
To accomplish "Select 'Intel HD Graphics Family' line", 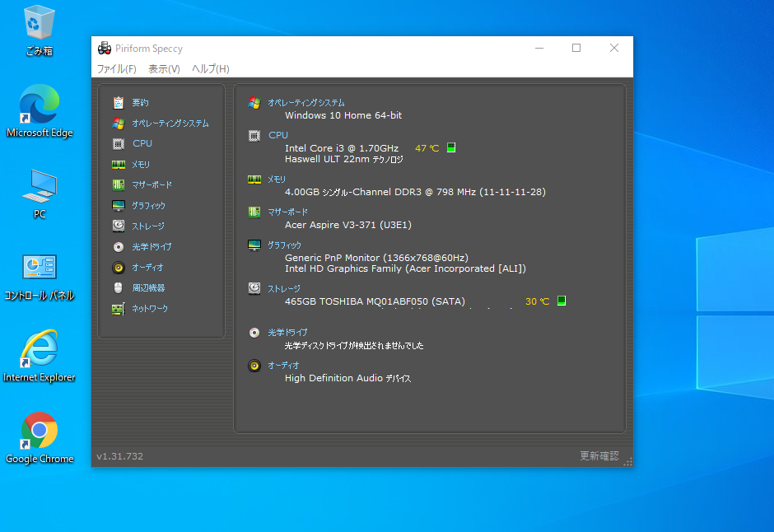I will click(405, 269).
